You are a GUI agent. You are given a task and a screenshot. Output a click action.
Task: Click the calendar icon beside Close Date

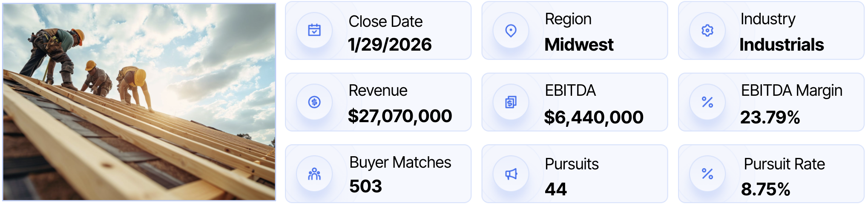click(314, 30)
